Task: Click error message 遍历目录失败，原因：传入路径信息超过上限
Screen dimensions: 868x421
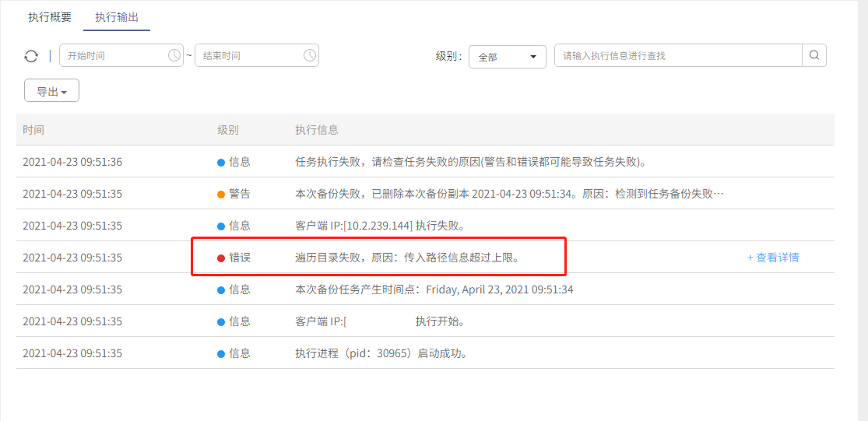Action: (409, 258)
